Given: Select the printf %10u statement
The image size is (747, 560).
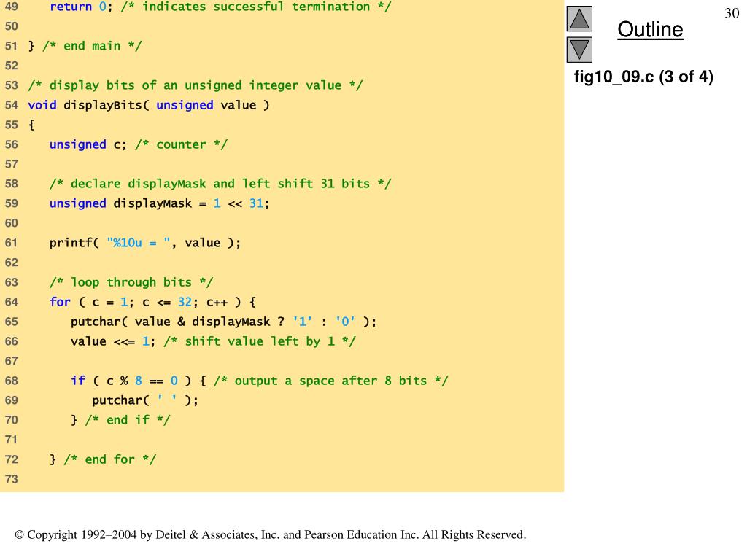Looking at the screenshot, I should tap(145, 243).
